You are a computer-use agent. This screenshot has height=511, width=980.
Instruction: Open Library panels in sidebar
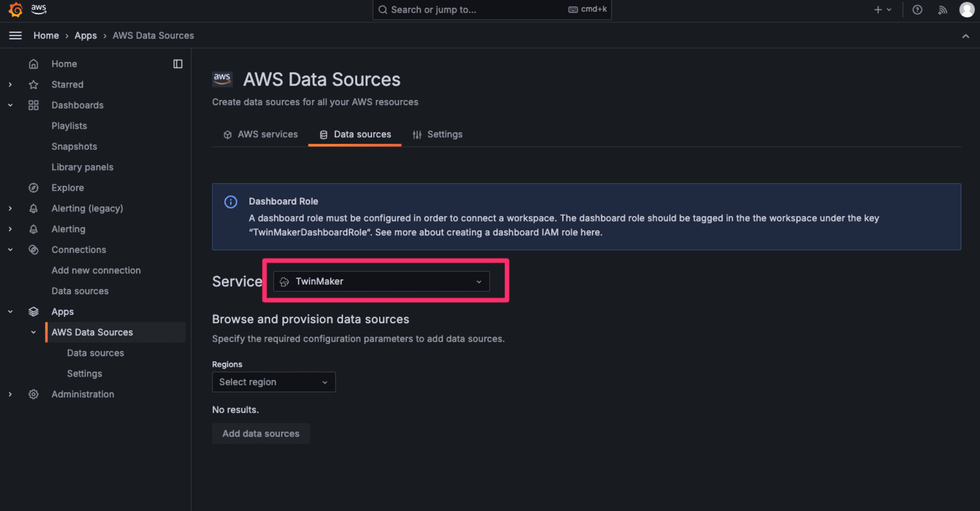[82, 167]
